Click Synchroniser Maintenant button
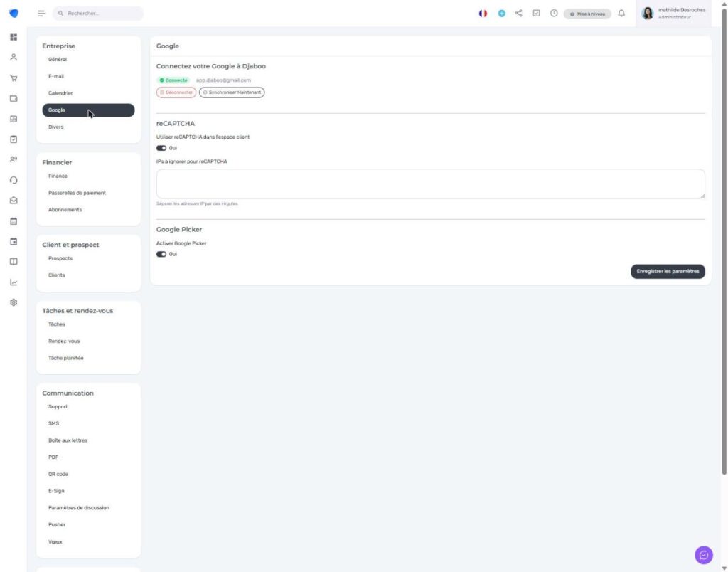 232,92
